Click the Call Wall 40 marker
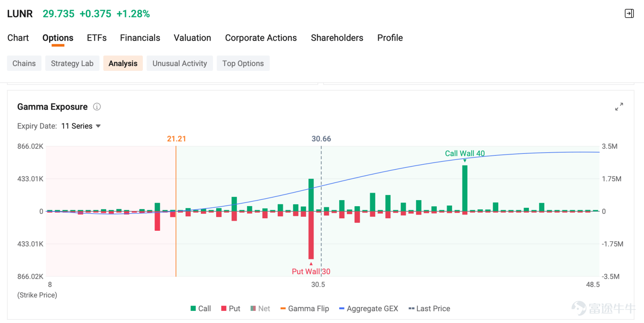 pyautogui.click(x=465, y=153)
